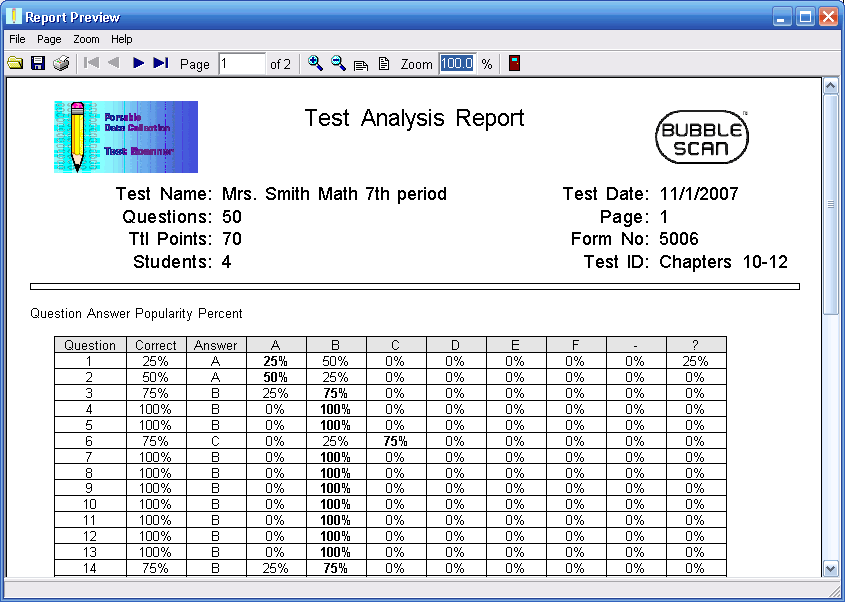The image size is (845, 602).
Task: Click the zoom percentage input field
Action: pos(458,64)
